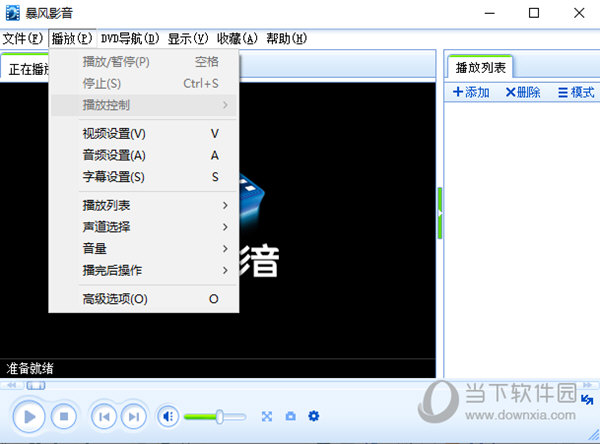
Task: Expand the 音量 submenu
Action: pyautogui.click(x=144, y=249)
